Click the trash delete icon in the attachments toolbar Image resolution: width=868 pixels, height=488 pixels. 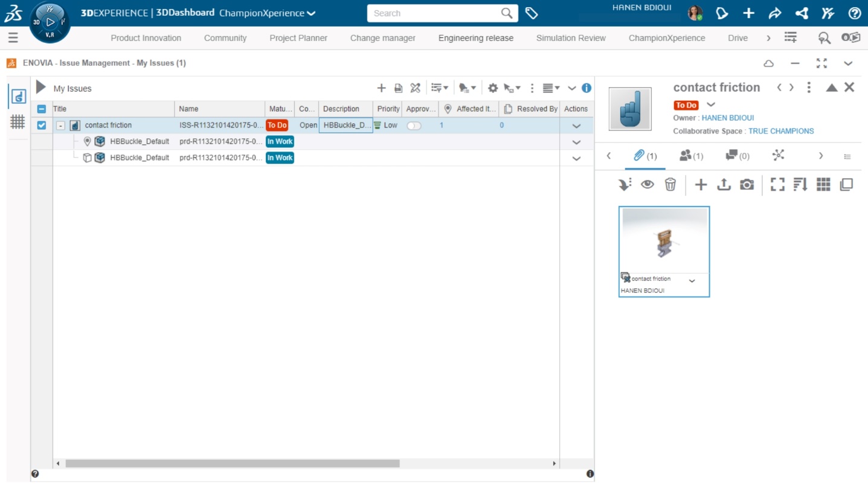[670, 184]
